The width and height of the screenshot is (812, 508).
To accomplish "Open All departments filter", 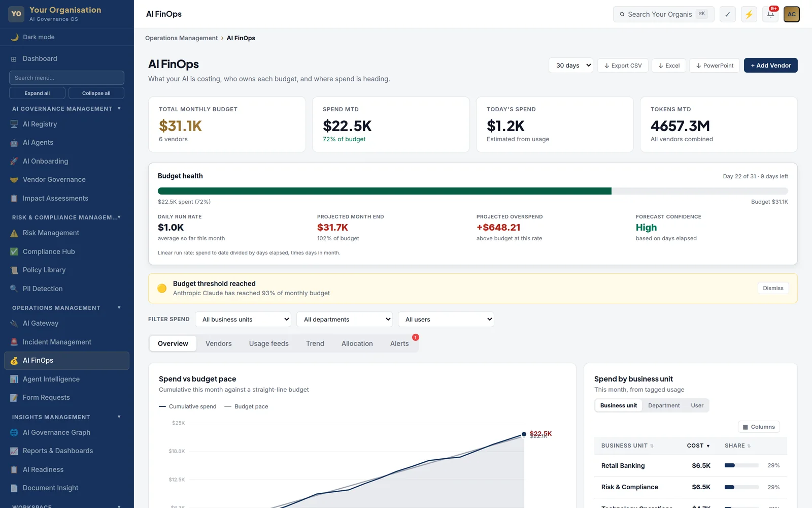I will tap(345, 320).
